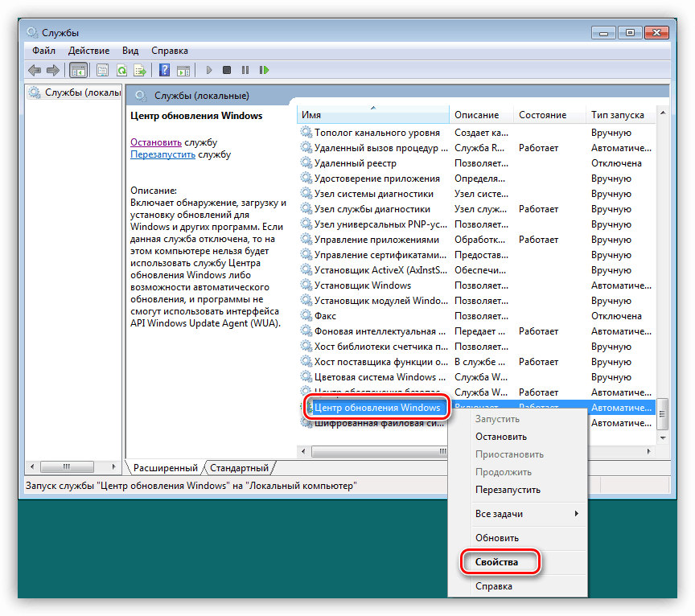Select the Хост библиотеки счетчика service
The width and height of the screenshot is (695, 616).
[476, 346]
